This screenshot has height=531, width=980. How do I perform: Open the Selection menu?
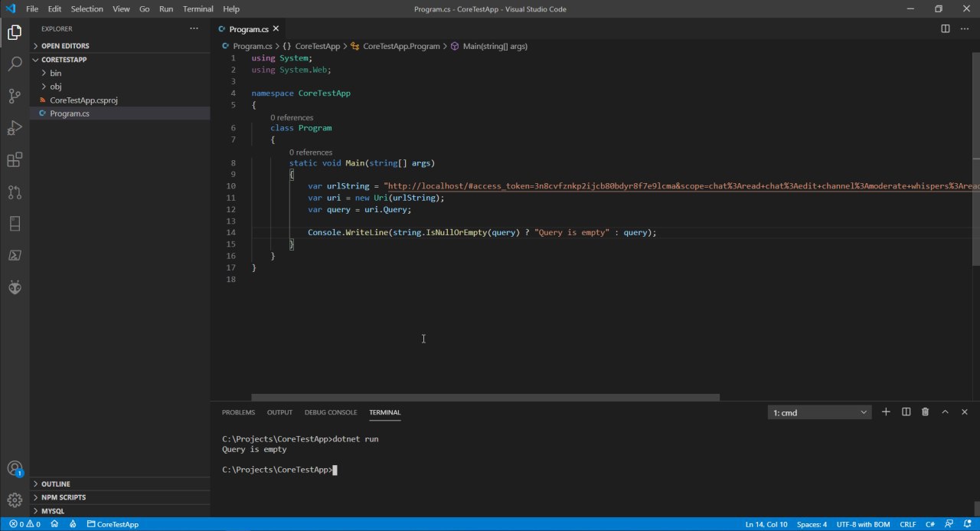(87, 9)
